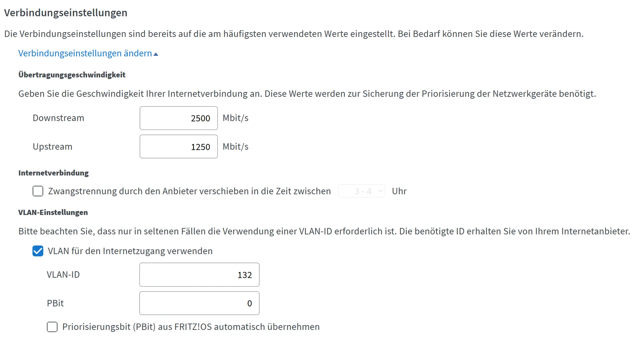Click the VLAN für den Internetzugang label text
Image resolution: width=644 pixels, height=342 pixels.
130,251
